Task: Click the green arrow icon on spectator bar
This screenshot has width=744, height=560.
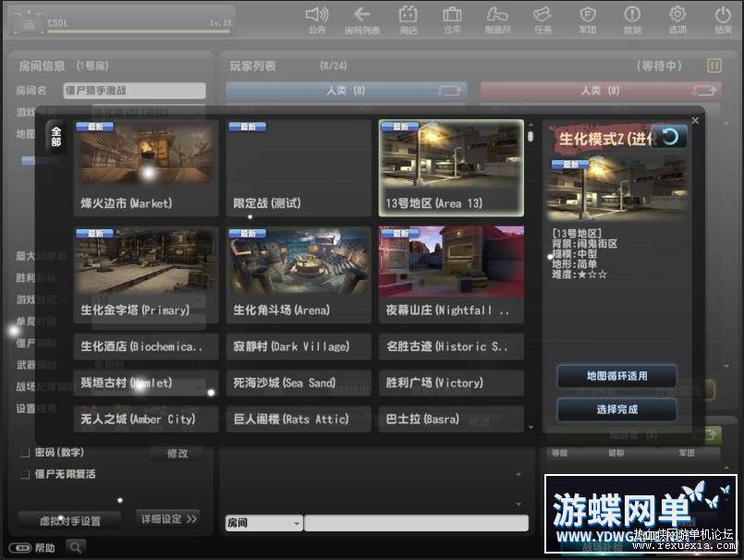Action: 710,434
